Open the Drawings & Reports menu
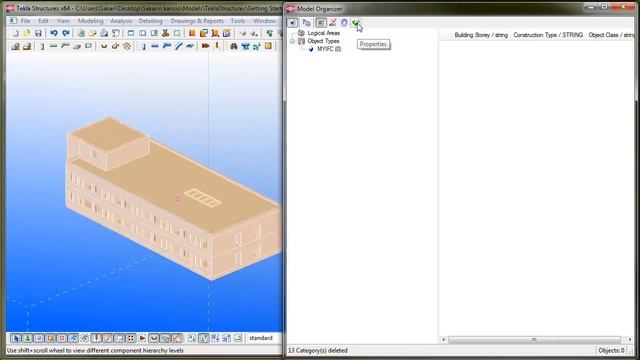The height and width of the screenshot is (360, 640). tap(197, 21)
